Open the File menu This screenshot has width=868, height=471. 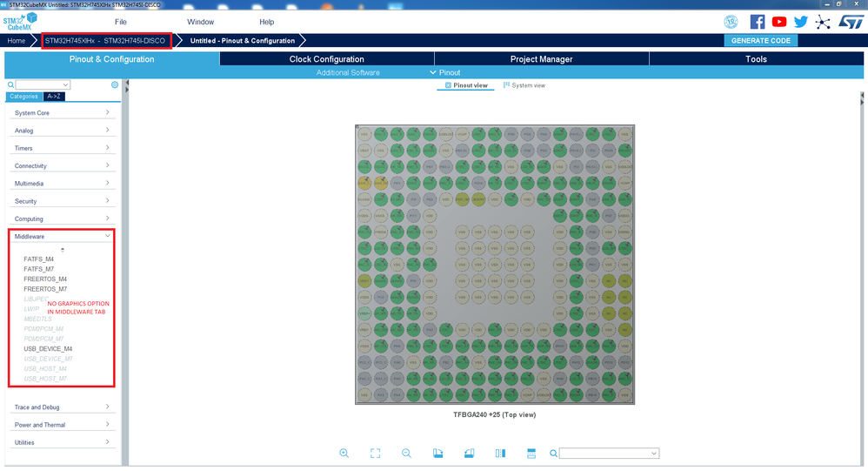(121, 22)
